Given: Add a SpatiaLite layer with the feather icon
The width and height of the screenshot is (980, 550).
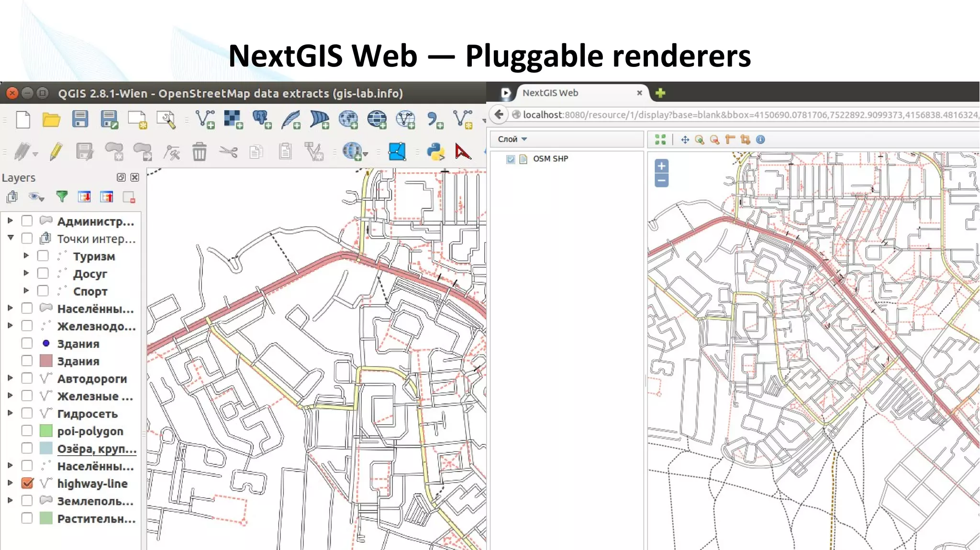Looking at the screenshot, I should click(x=291, y=120).
